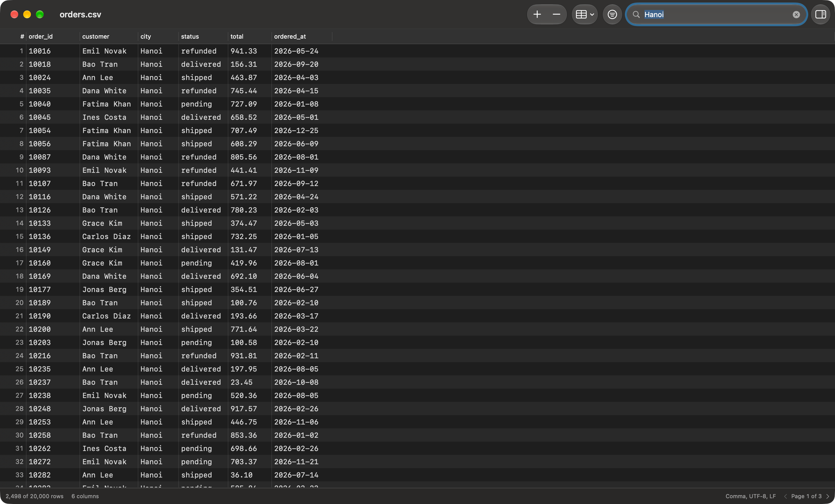
Task: Add a new row with plus button
Action: (x=537, y=15)
